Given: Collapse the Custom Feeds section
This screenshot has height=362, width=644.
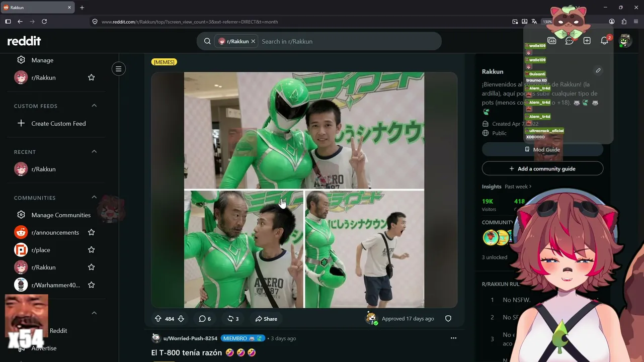Looking at the screenshot, I should click(94, 106).
